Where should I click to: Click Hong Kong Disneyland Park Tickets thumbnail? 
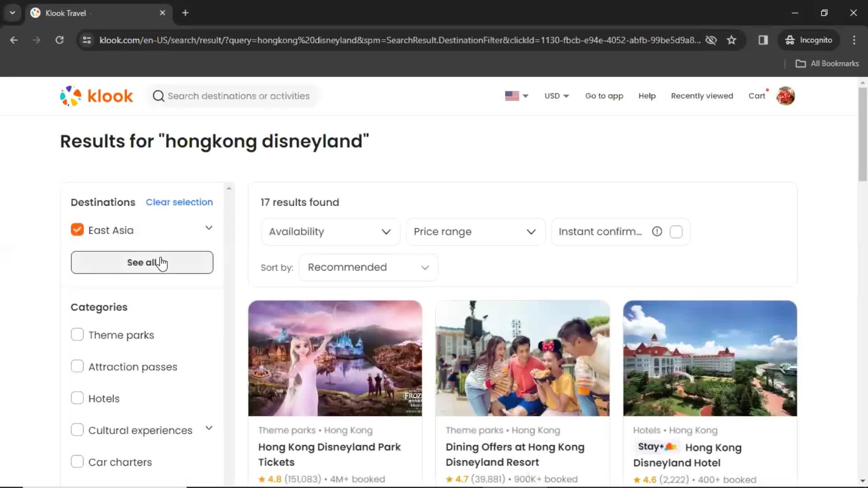click(x=335, y=357)
